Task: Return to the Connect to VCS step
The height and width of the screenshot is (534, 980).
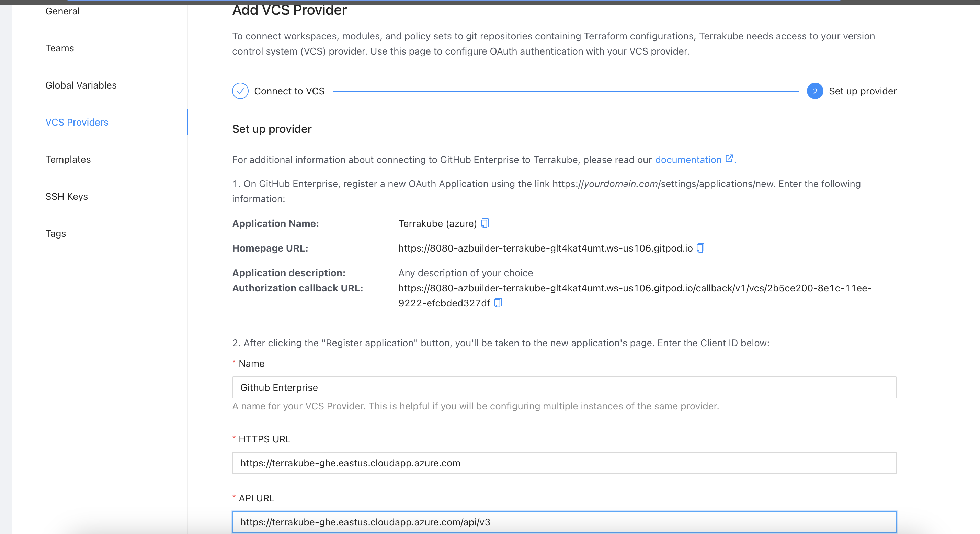Action: click(289, 91)
